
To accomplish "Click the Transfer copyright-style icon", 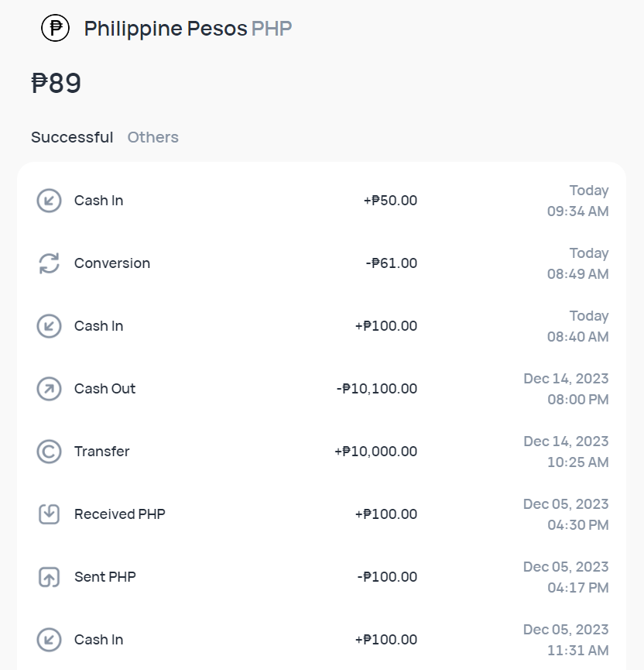I will click(48, 451).
